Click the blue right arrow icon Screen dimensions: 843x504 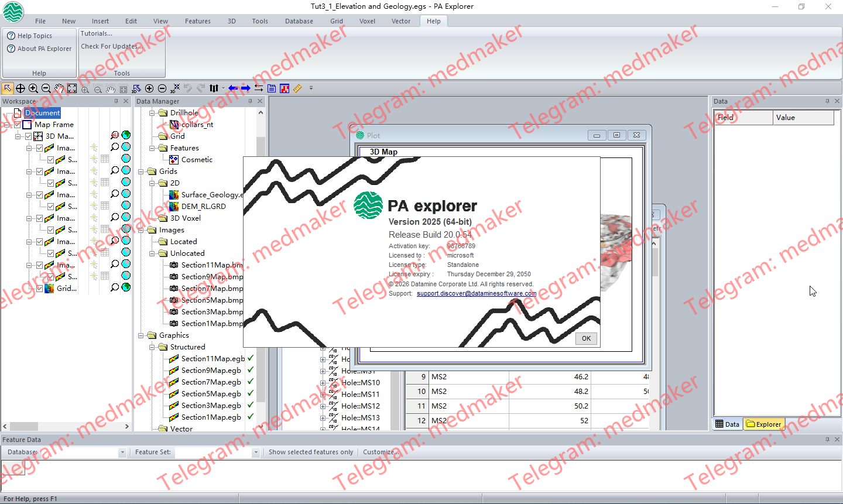pyautogui.click(x=246, y=88)
